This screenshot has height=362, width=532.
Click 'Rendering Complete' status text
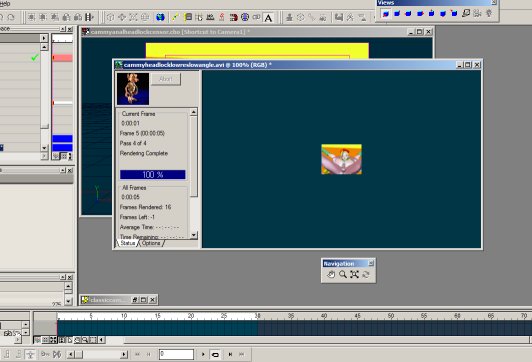point(144,153)
